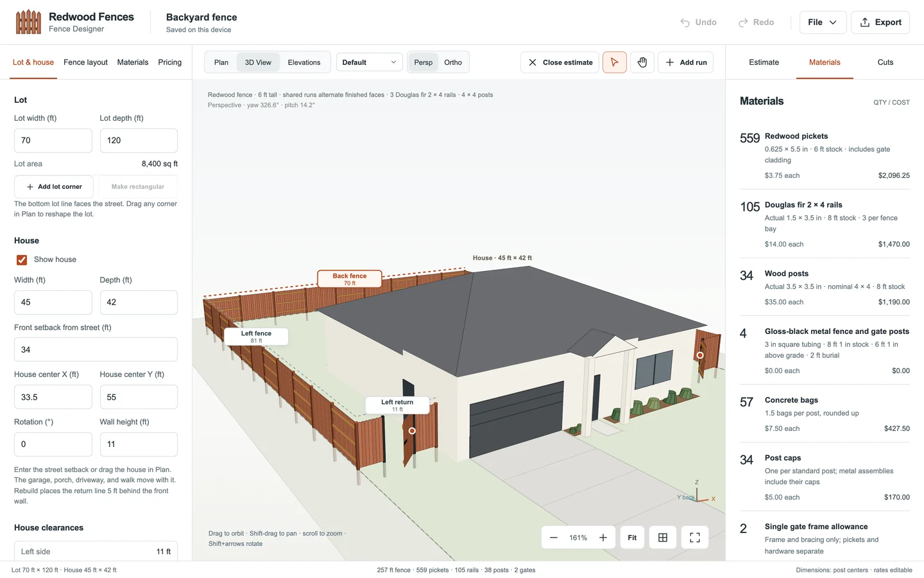This screenshot has width=924, height=578.
Task: Open the Default style dropdown
Action: click(370, 62)
